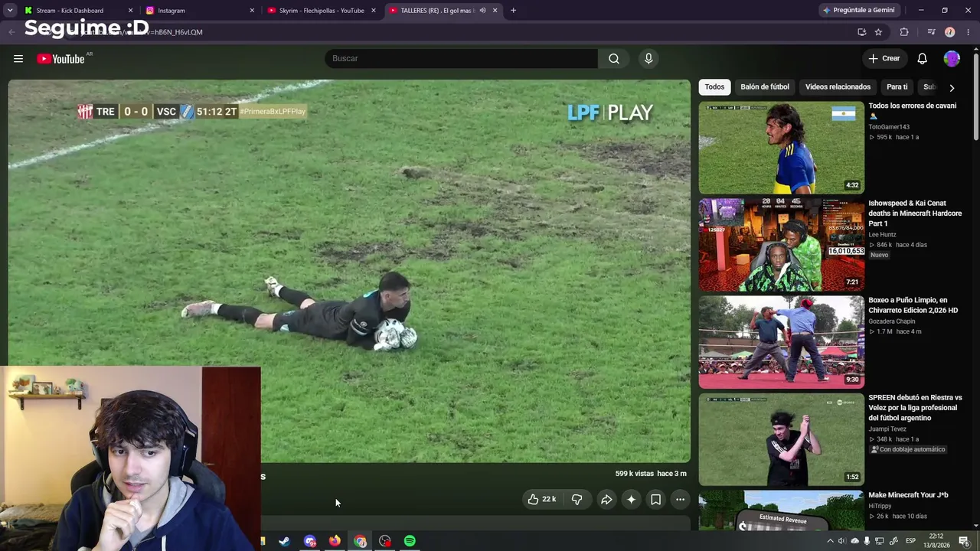Screen dimensions: 980x551
Task: Open the Chrome extensions puzzle icon
Action: [904, 32]
